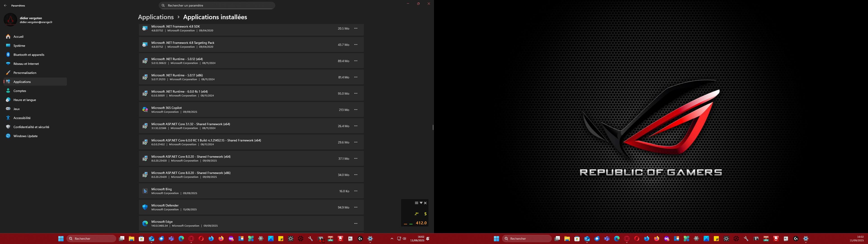
Task: Select Accessibilité in the sidebar
Action: pos(35,118)
